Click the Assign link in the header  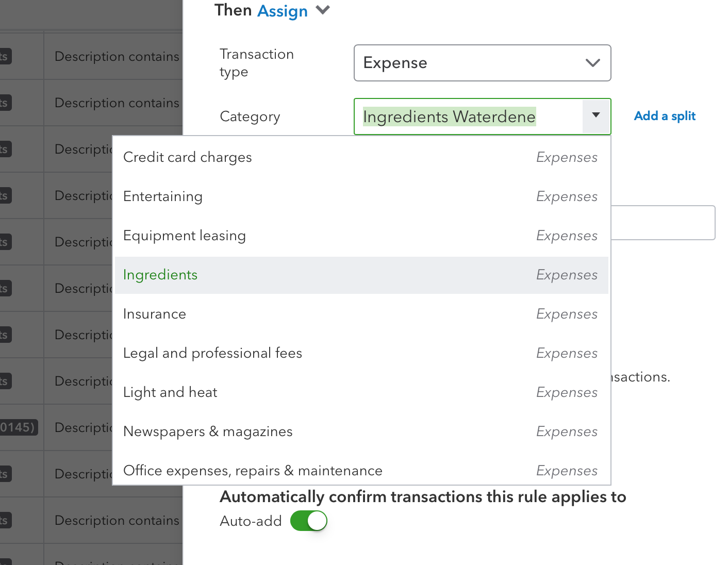[x=283, y=11]
